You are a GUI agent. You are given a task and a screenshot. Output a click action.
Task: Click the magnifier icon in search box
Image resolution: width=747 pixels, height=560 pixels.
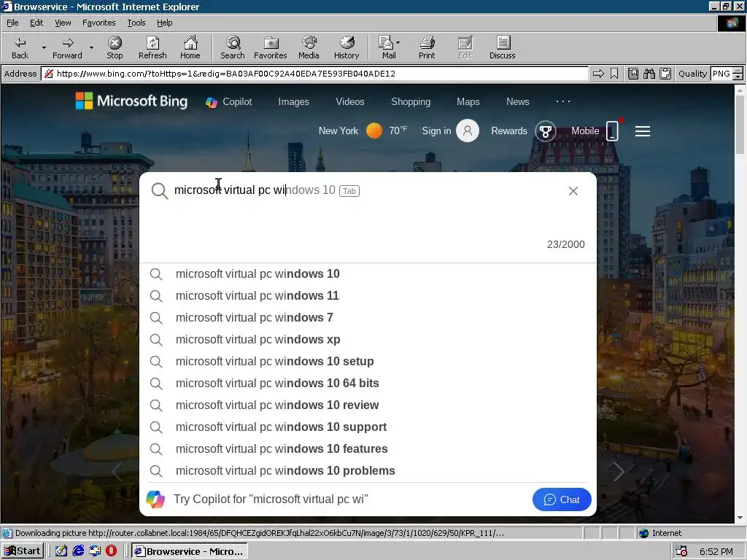click(x=160, y=191)
